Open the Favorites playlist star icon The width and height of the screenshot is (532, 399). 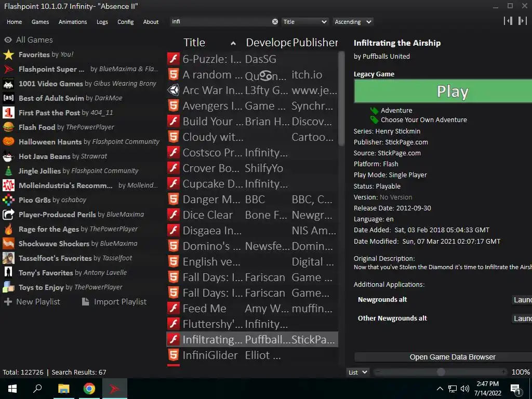pos(8,55)
